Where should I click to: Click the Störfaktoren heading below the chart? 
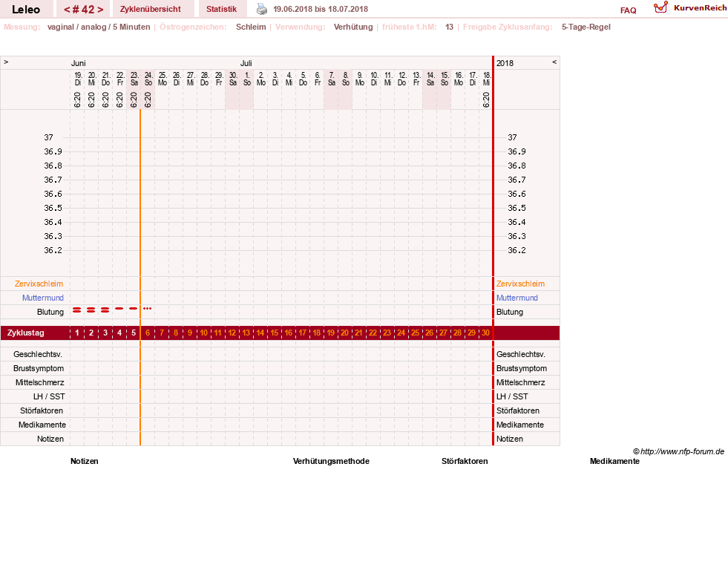[465, 461]
